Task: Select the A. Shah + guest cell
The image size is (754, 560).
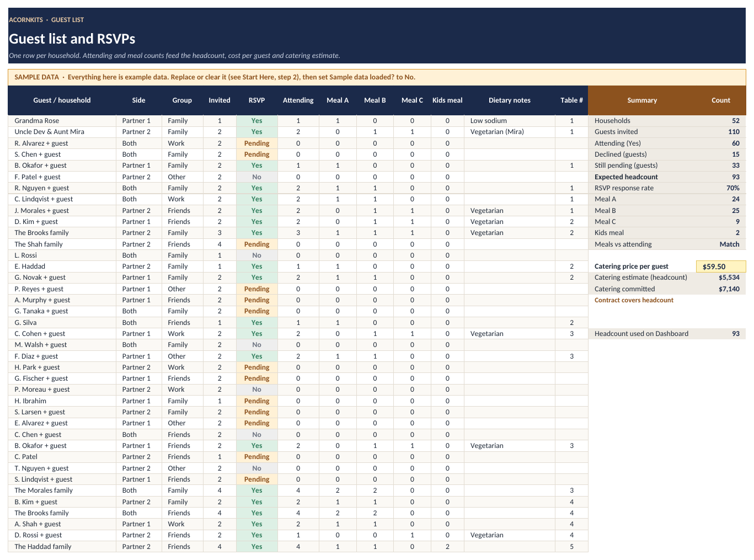Action: click(62, 524)
